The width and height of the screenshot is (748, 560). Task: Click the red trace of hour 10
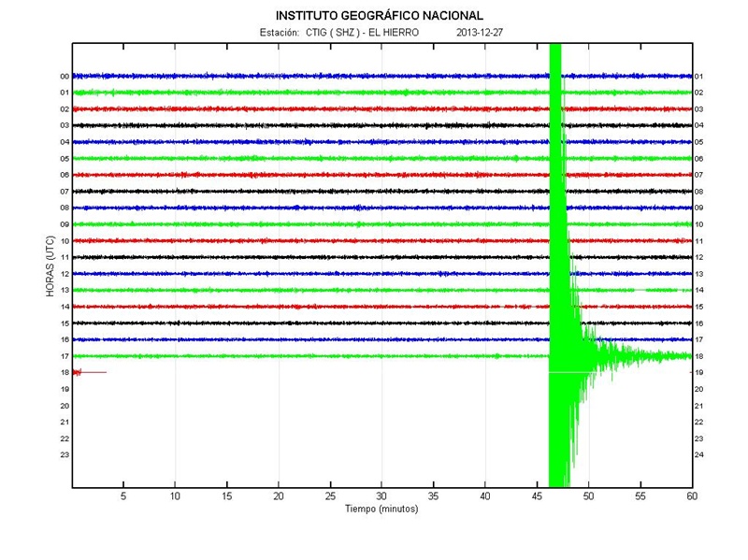coord(280,240)
